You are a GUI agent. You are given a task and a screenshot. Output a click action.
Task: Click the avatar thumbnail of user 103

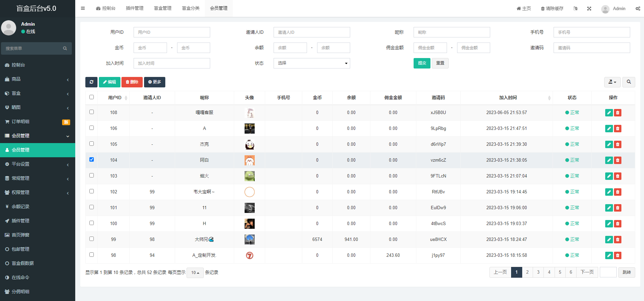[x=249, y=176]
